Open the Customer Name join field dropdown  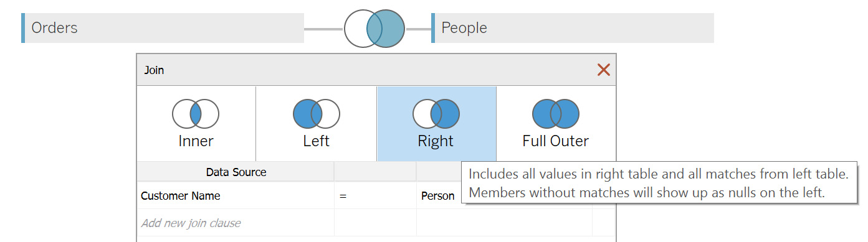236,195
